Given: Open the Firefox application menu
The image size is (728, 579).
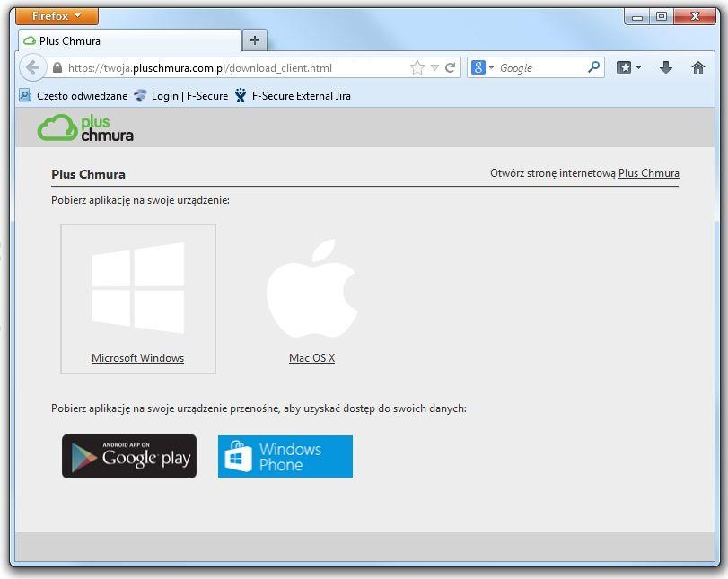Looking at the screenshot, I should [x=57, y=16].
